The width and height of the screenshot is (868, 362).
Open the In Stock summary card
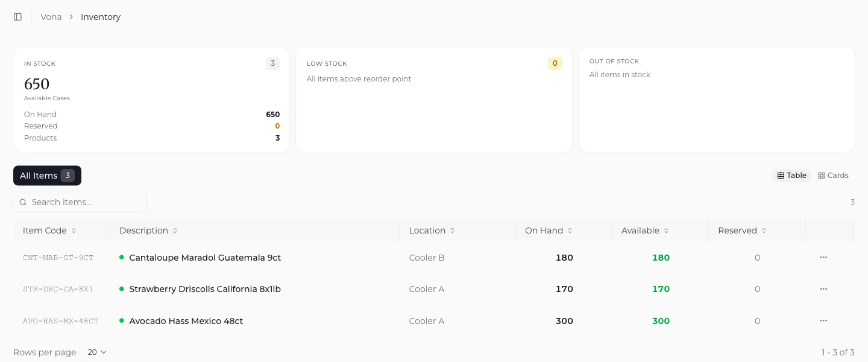coord(151,100)
